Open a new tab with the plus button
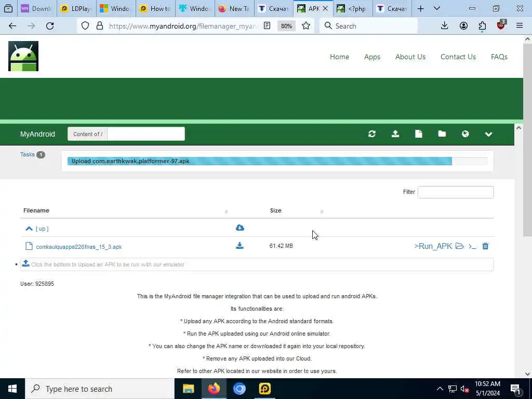This screenshot has width=532, height=399. pyautogui.click(x=420, y=8)
